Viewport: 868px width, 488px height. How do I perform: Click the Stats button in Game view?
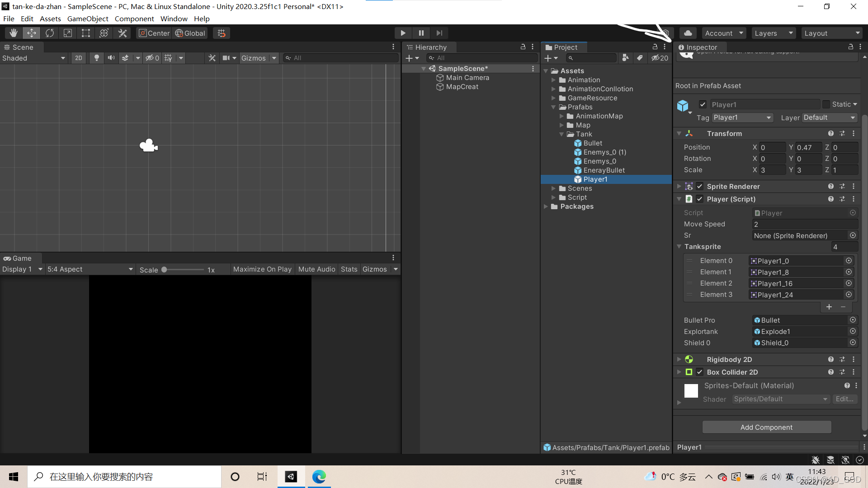click(349, 269)
